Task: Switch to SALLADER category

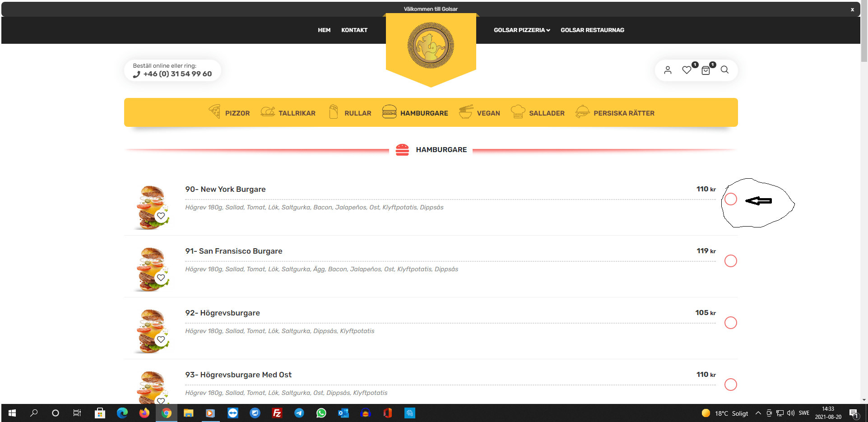Action: click(547, 113)
